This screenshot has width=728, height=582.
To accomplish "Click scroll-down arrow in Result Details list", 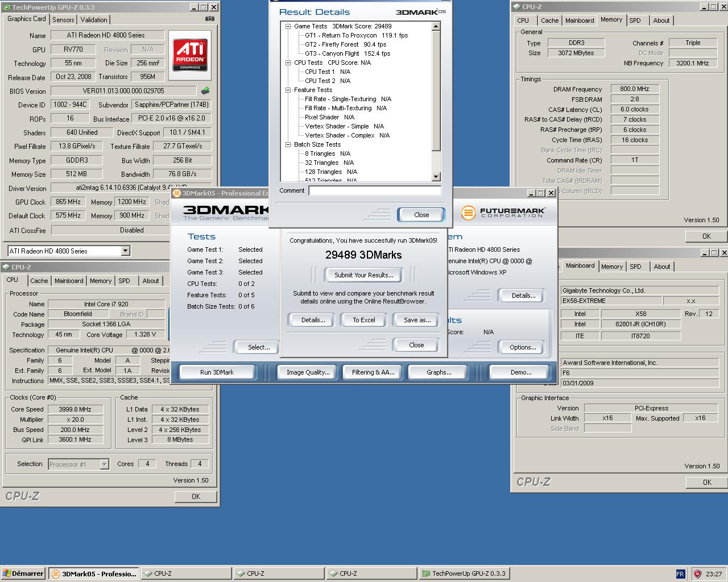I will 436,177.
